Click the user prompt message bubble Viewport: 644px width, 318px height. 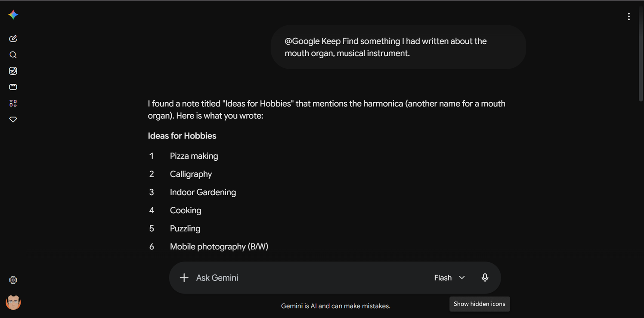[x=398, y=47]
